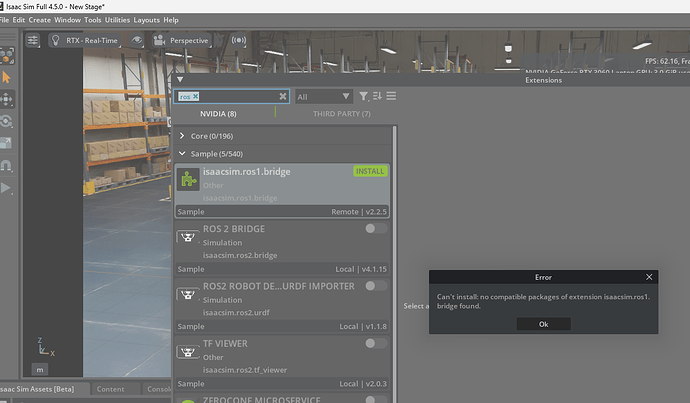Click the isaacsim.ros2.tf_viewer id text
The height and width of the screenshot is (403, 690).
pos(245,370)
